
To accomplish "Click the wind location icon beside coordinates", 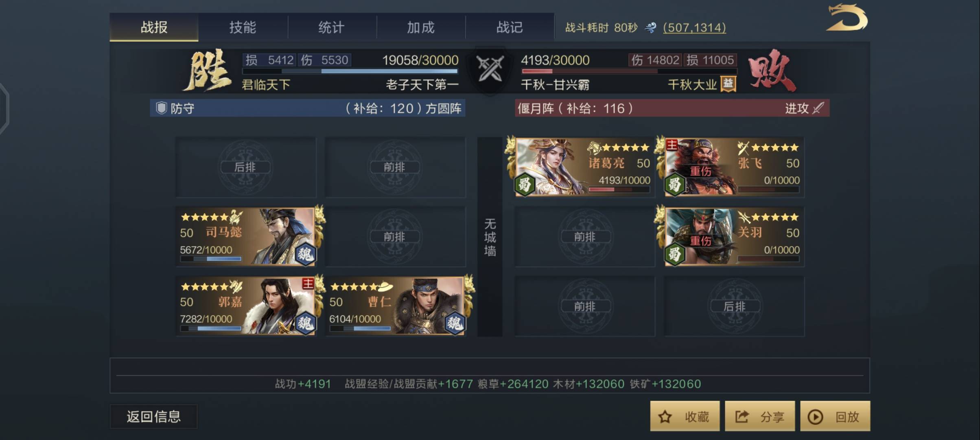I will pos(650,28).
